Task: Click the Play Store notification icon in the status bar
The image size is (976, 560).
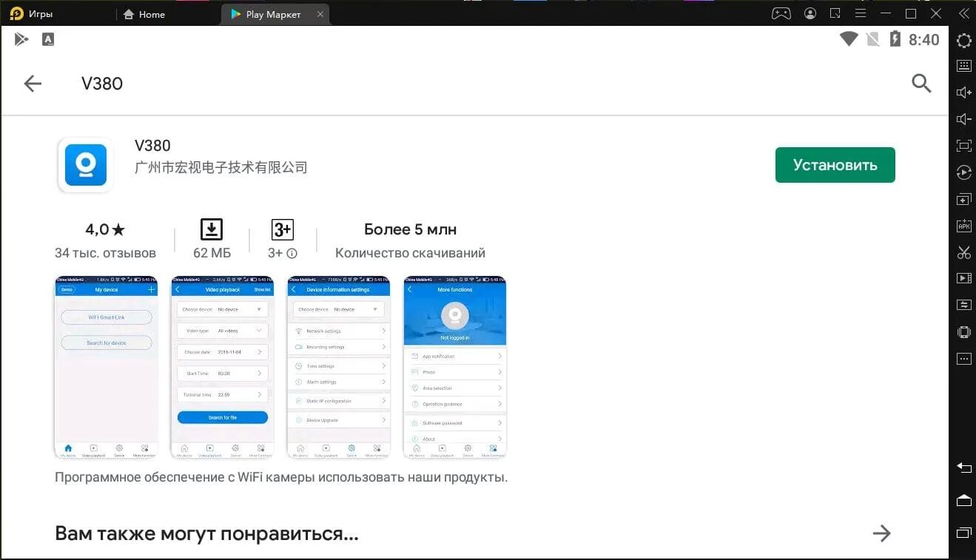Action: point(21,39)
